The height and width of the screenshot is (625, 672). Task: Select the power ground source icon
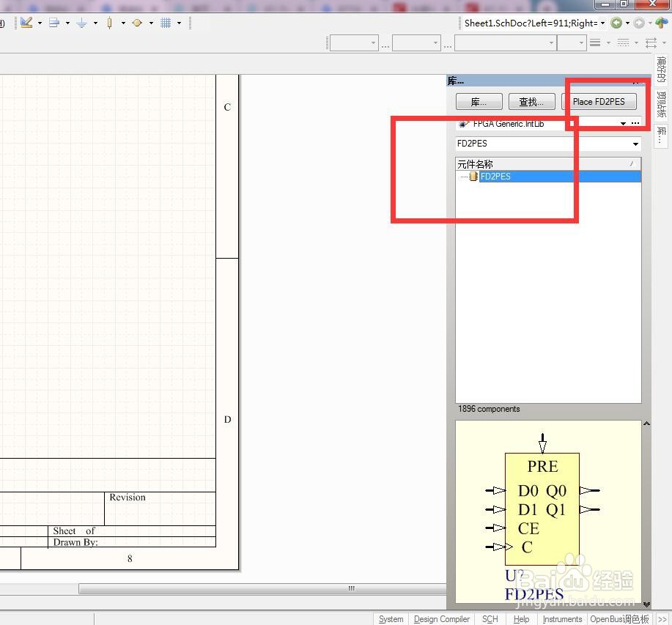pyautogui.click(x=81, y=23)
